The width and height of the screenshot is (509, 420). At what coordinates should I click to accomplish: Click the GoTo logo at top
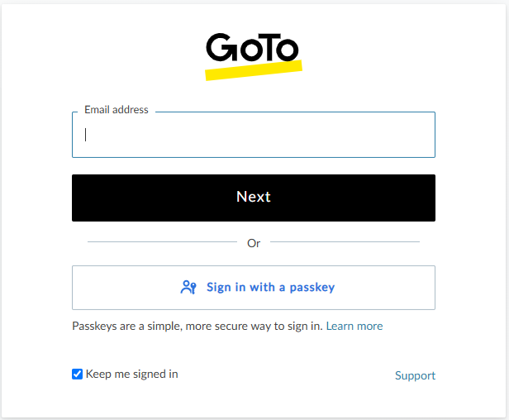(254, 56)
